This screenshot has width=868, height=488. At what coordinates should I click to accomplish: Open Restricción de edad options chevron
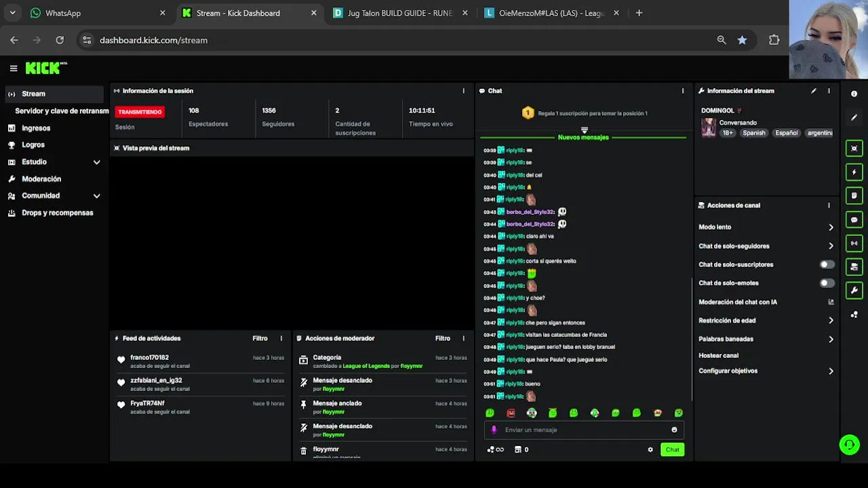click(831, 321)
